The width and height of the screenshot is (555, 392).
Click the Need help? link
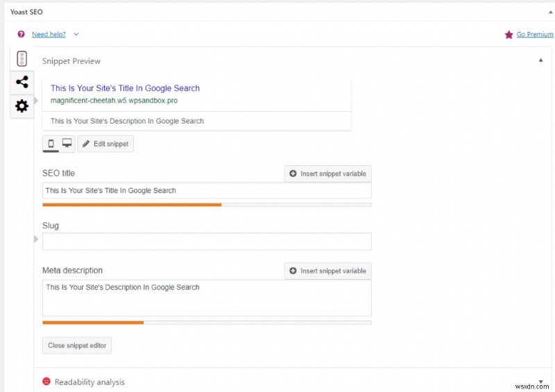tap(49, 34)
